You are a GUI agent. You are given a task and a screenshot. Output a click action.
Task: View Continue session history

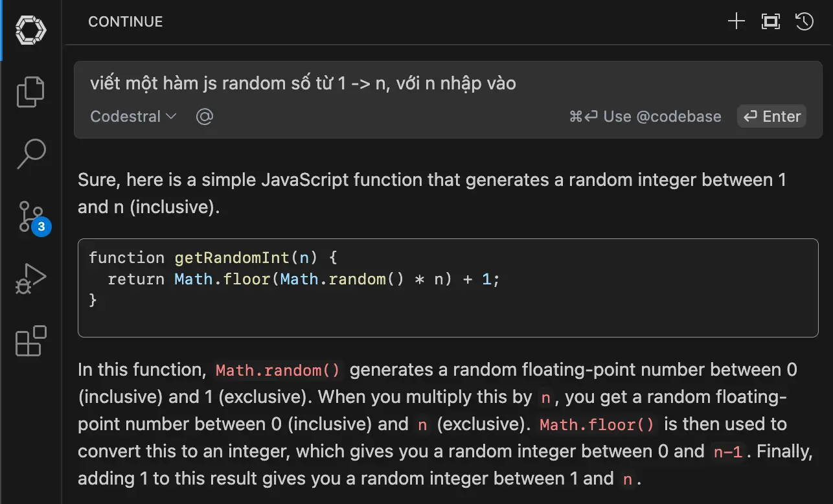click(804, 21)
